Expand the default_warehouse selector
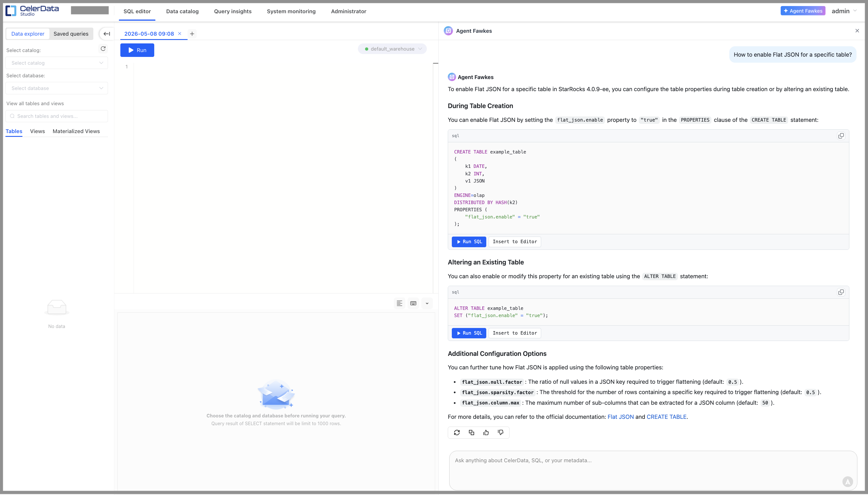Viewport: 868px width, 495px height. (x=392, y=49)
